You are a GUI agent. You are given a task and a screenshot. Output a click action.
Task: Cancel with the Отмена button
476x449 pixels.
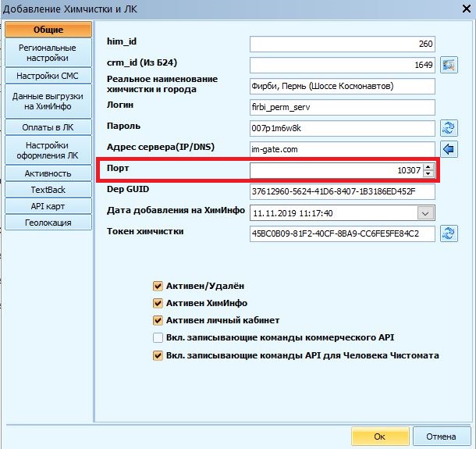click(442, 437)
